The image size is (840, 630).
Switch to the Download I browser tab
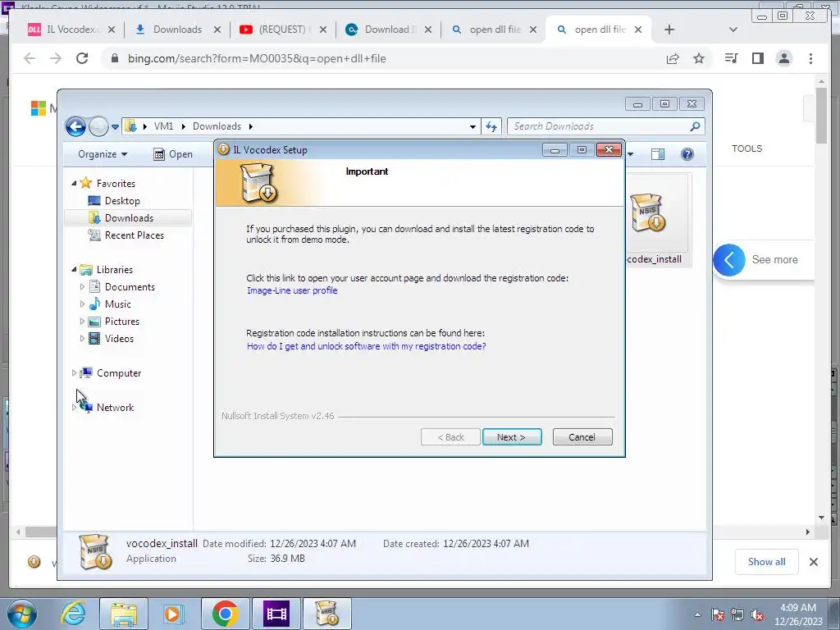[x=388, y=30]
